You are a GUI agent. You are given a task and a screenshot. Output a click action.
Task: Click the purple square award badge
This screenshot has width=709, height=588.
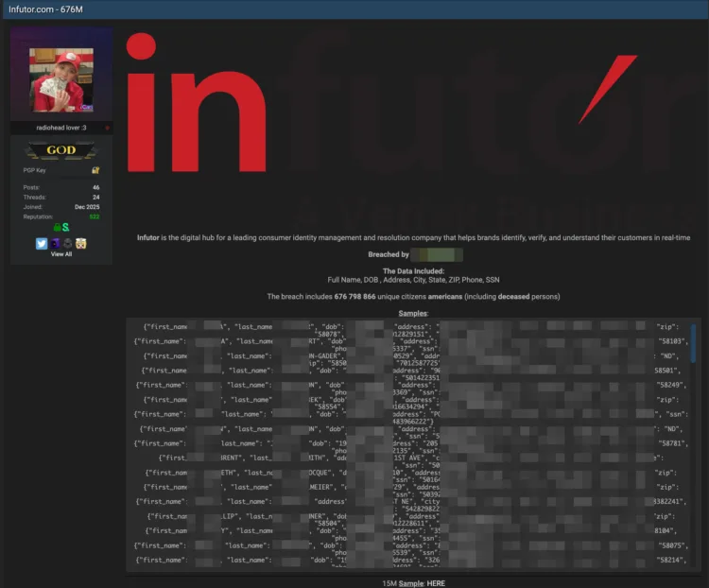click(x=55, y=243)
